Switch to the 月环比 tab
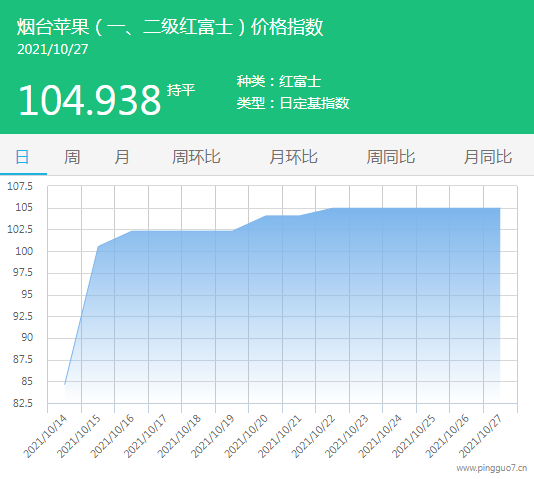534x479 pixels. pos(293,157)
